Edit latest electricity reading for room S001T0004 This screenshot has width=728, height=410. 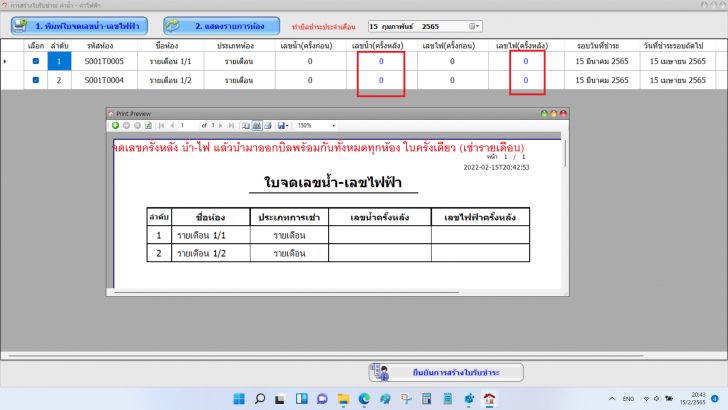click(x=526, y=80)
